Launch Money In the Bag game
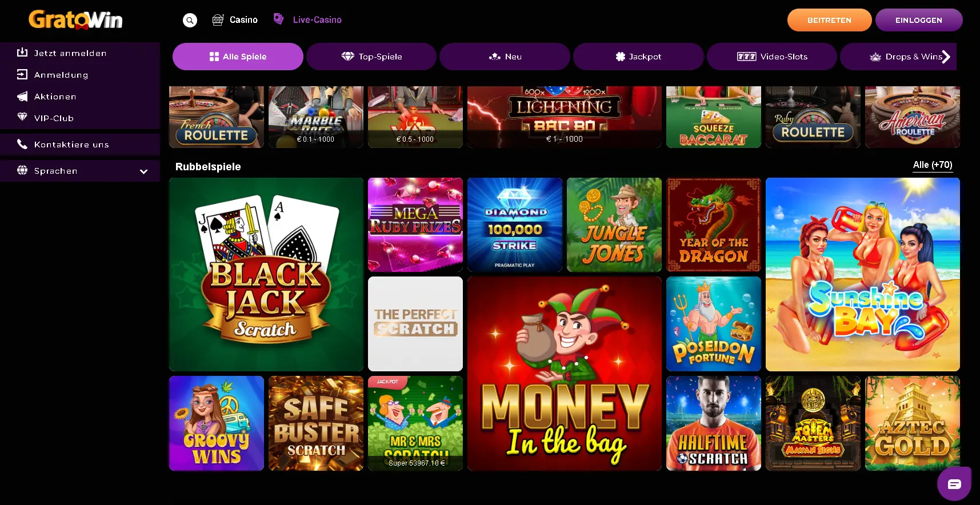The width and height of the screenshot is (980, 505). pyautogui.click(x=565, y=374)
